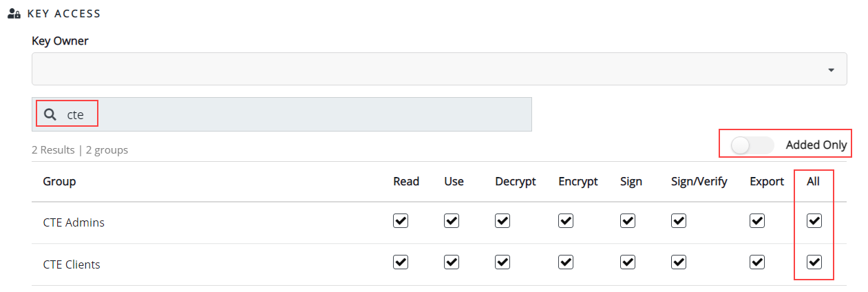868x292 pixels.
Task: Open the Key Owner dropdown arrow
Action: point(831,70)
